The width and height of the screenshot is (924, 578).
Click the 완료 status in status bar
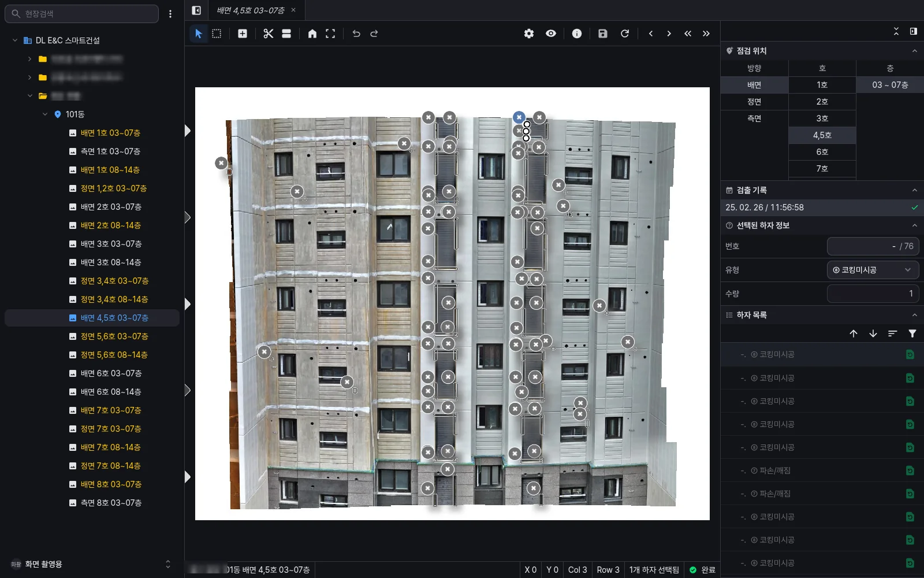coord(702,570)
